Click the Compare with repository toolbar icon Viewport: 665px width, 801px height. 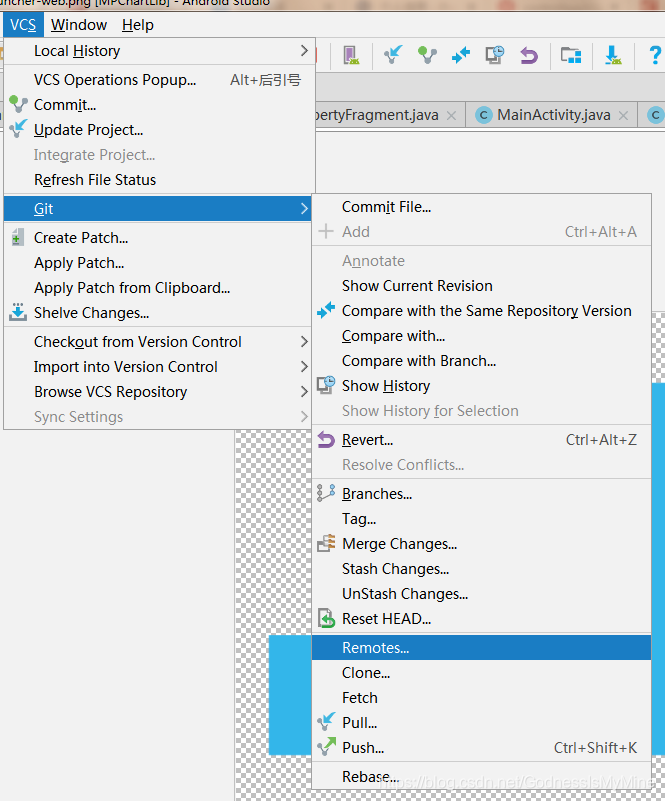(461, 55)
